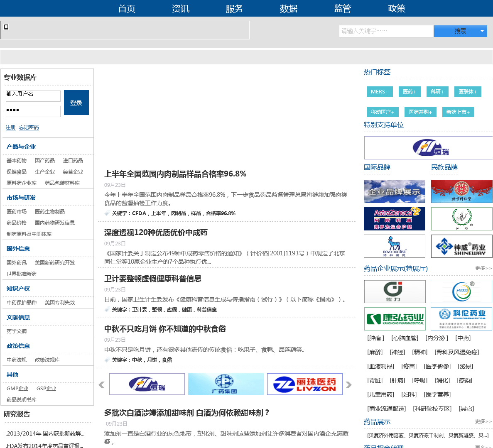Screen dimensions: 493x448
Task: Click the 登录 login button
Action: pyautogui.click(x=76, y=103)
